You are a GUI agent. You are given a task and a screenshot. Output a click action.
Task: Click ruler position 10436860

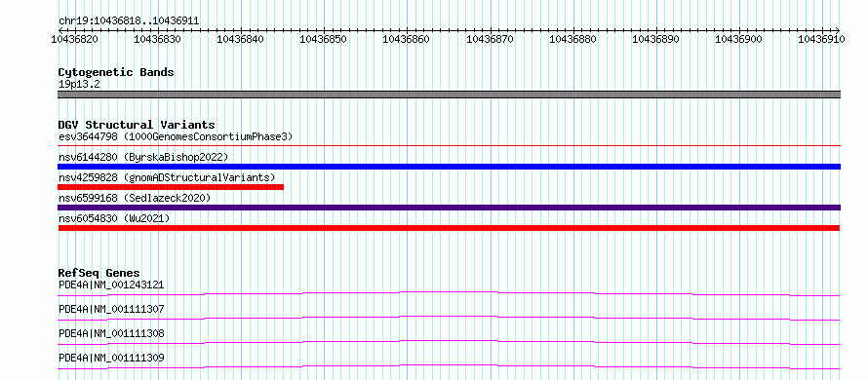pos(407,39)
